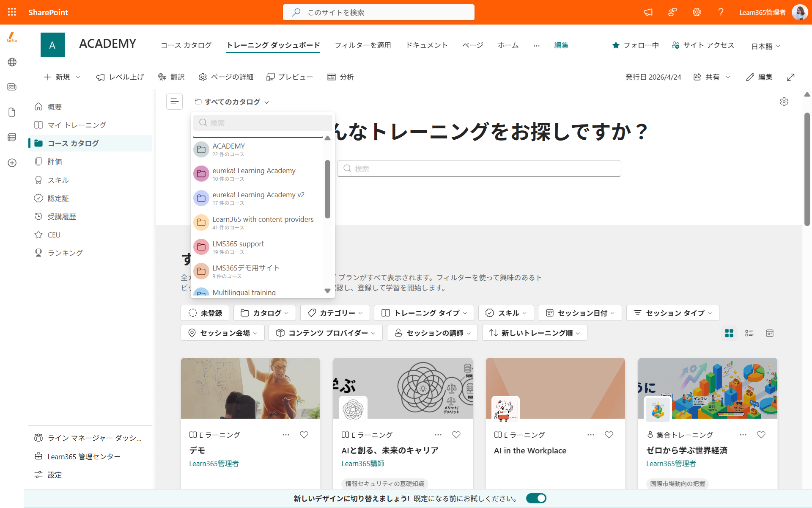Select マイ トレーニング in sidebar
This screenshot has height=508, width=812.
pyautogui.click(x=90, y=125)
